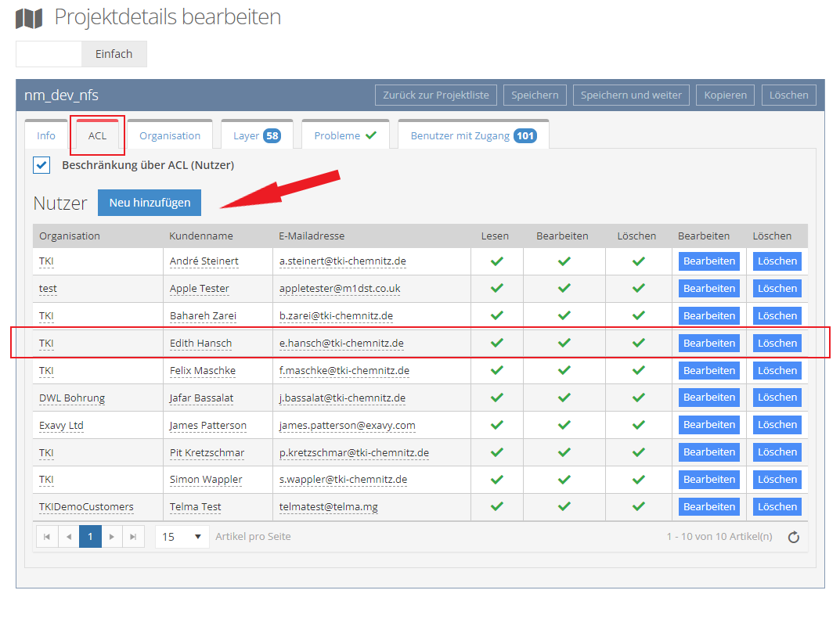Go to first page arrow icon
Screen dimensions: 840x619
(47, 537)
